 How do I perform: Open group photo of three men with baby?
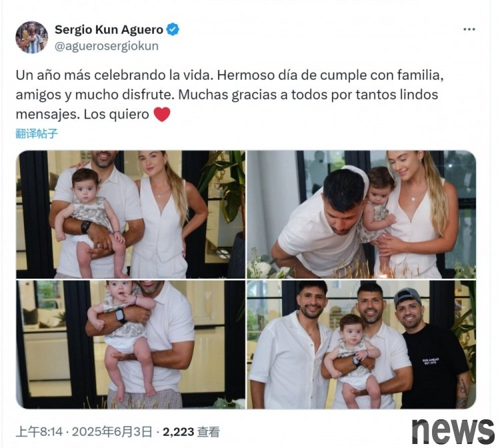click(x=361, y=345)
